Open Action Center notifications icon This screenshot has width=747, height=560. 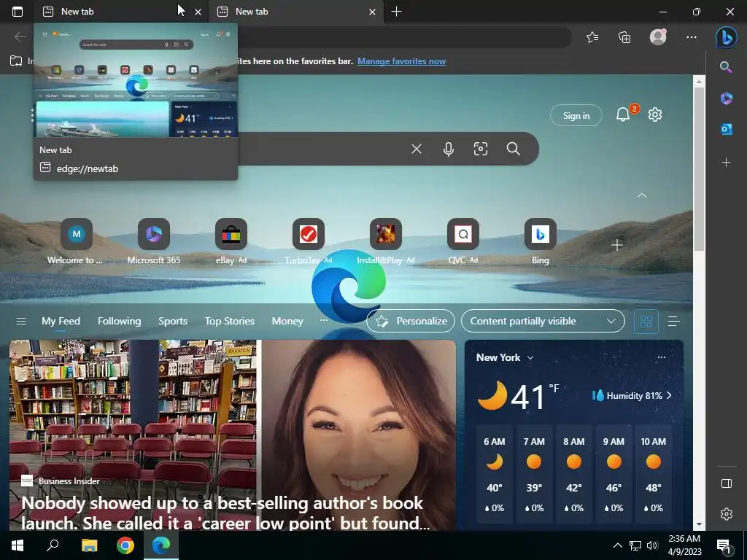point(724,546)
